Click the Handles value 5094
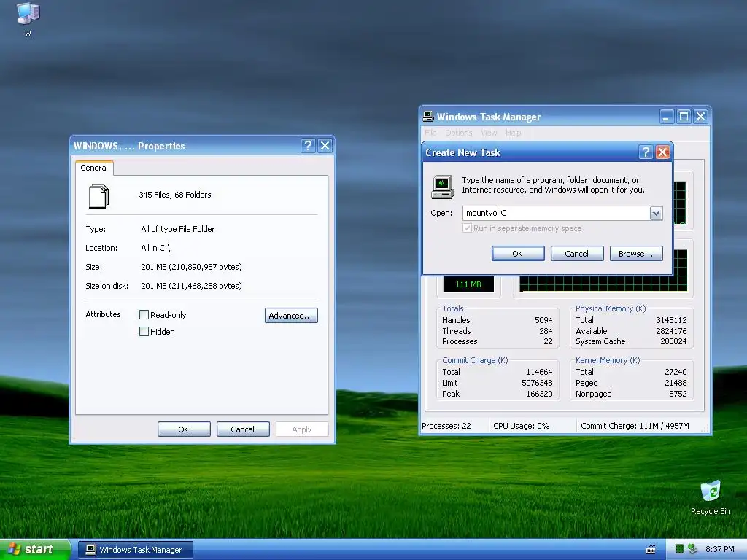This screenshot has width=747, height=560. (543, 320)
